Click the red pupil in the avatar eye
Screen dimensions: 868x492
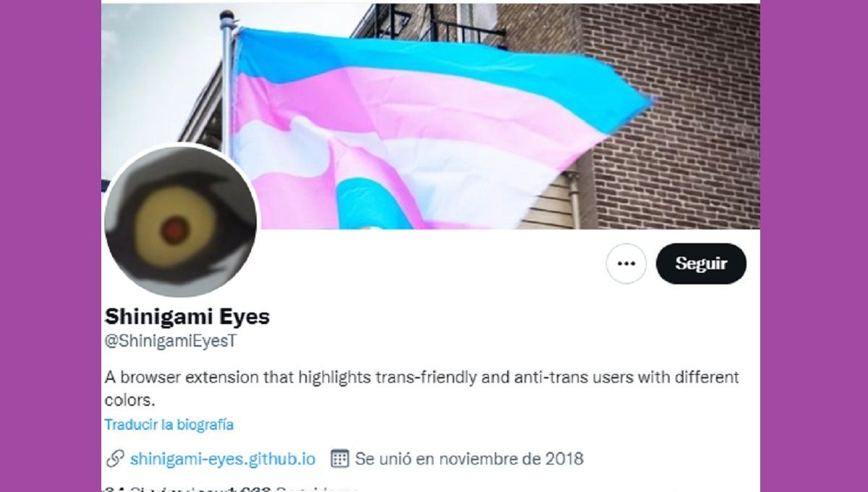click(x=174, y=232)
